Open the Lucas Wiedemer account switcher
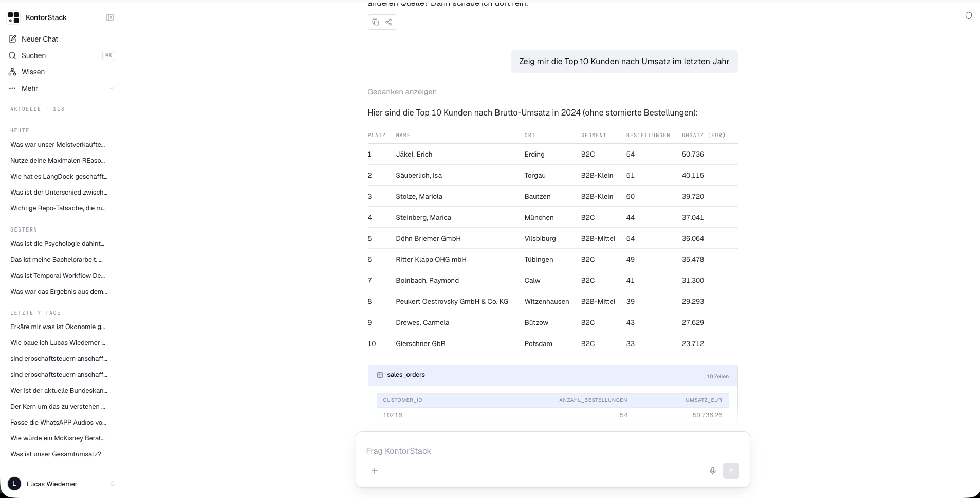This screenshot has height=498, width=980. click(61, 484)
